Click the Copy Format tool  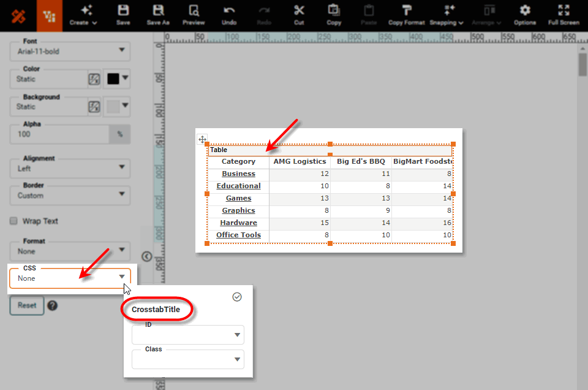(406, 12)
